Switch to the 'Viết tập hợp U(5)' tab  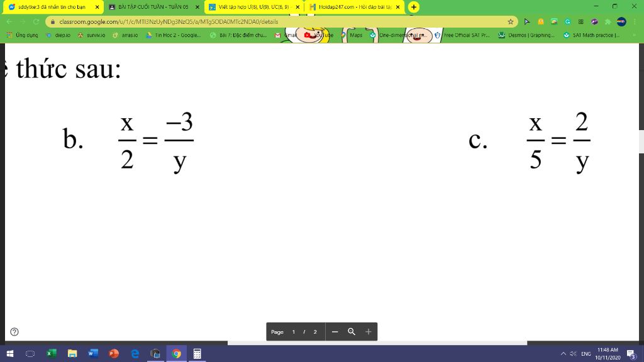click(253, 7)
